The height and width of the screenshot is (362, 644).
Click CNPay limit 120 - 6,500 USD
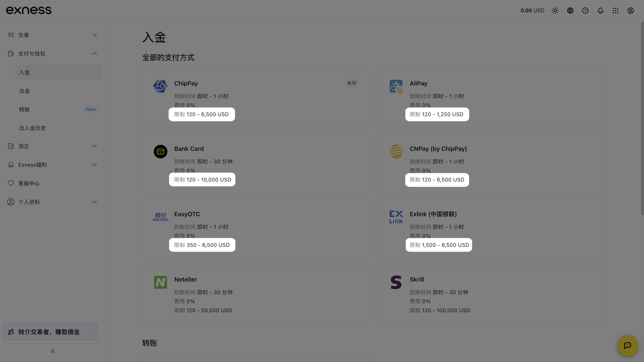point(437,180)
